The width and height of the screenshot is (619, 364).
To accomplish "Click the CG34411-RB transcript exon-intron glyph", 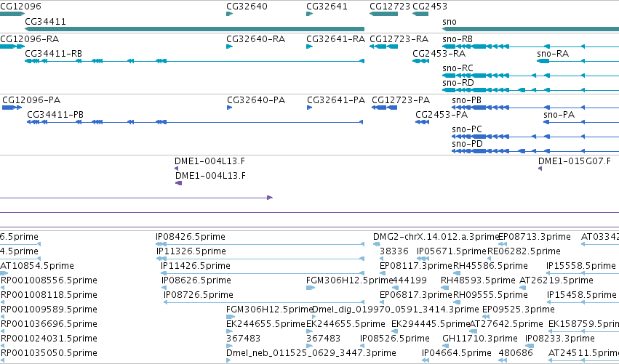I will tap(194, 61).
